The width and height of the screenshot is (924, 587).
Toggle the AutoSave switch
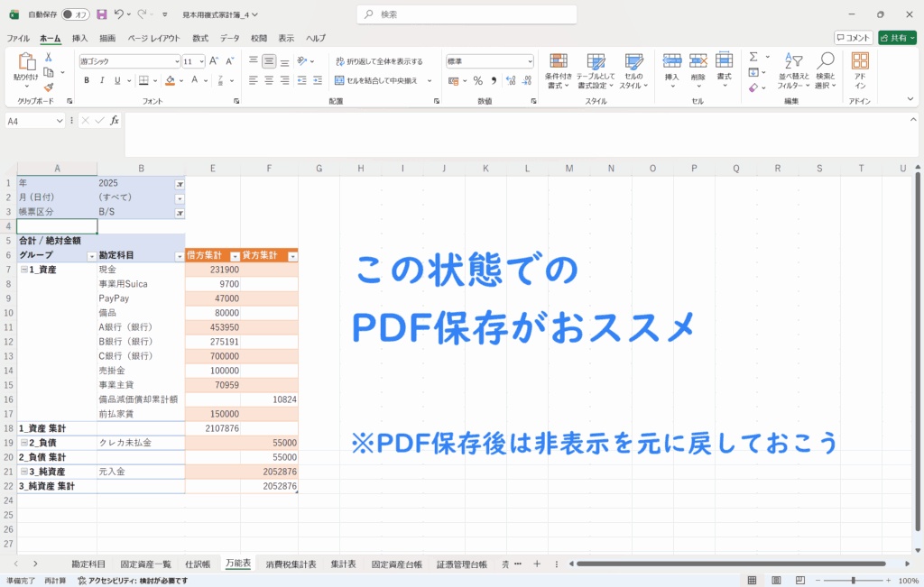[x=76, y=14]
